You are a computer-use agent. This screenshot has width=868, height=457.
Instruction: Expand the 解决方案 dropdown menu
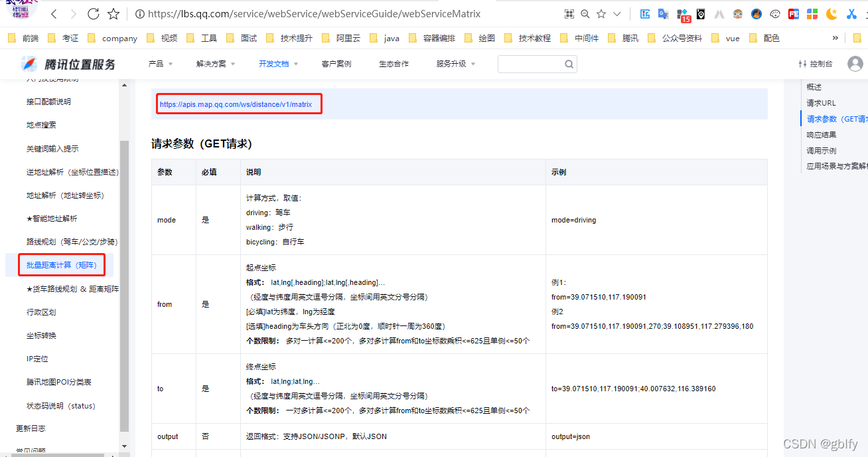click(x=212, y=64)
